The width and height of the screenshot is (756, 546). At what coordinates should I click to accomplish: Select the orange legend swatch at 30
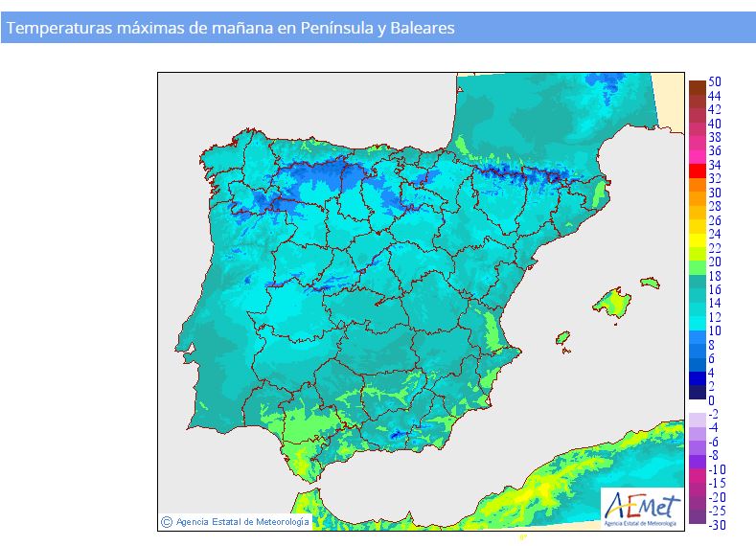(697, 198)
